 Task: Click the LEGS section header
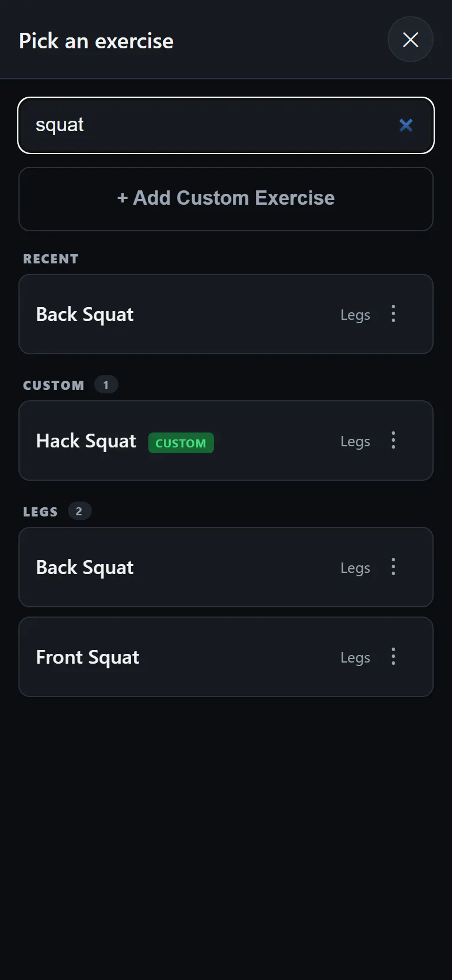coord(40,512)
